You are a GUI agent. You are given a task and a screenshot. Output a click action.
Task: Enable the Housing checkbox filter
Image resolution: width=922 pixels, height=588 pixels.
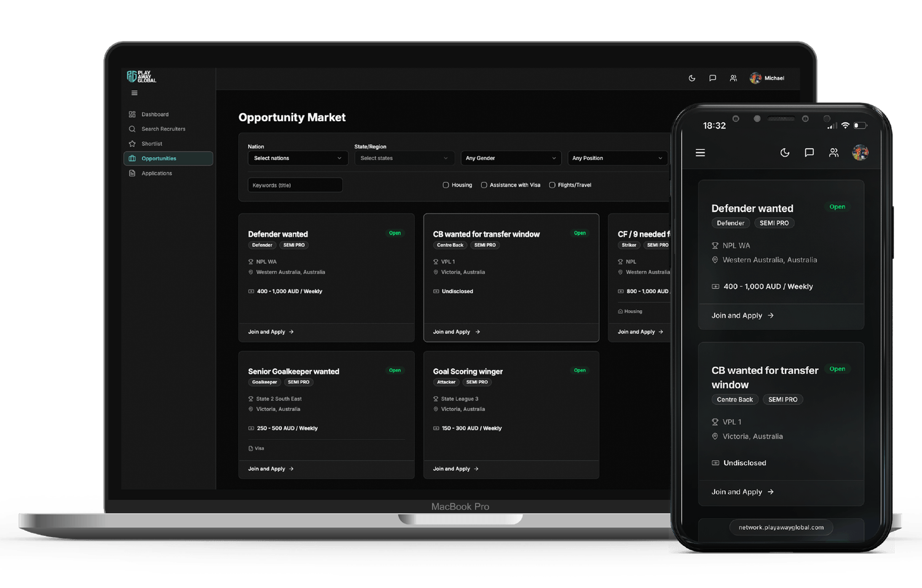tap(446, 185)
